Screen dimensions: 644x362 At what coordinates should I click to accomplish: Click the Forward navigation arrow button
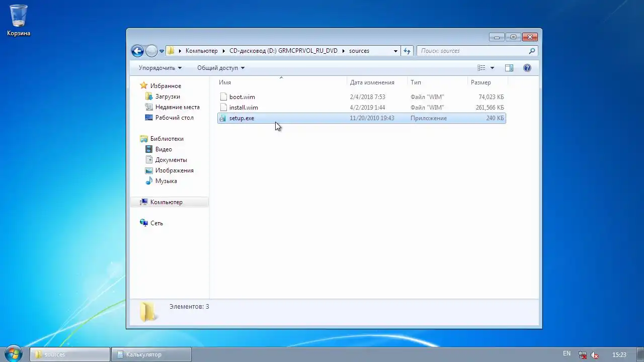151,51
